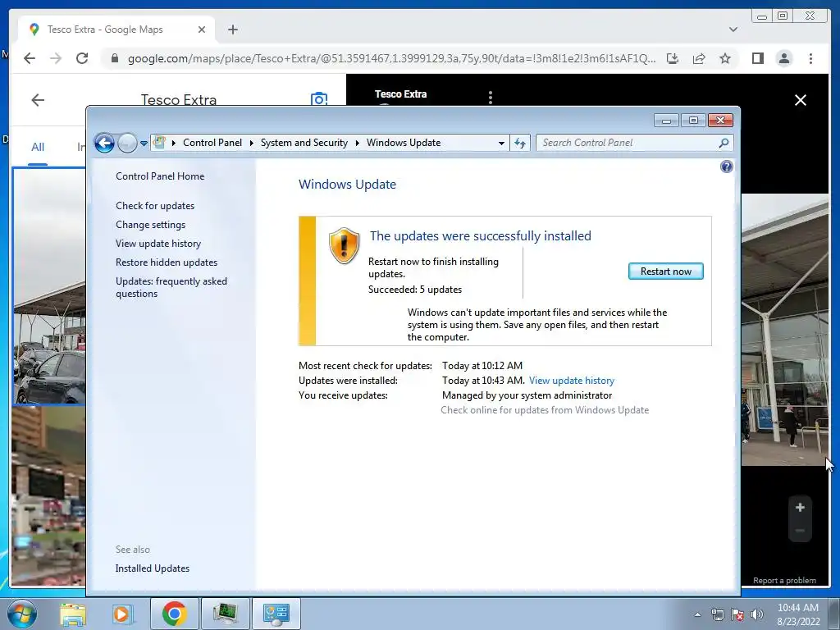Select the All photos tab in Maps

pyautogui.click(x=38, y=148)
